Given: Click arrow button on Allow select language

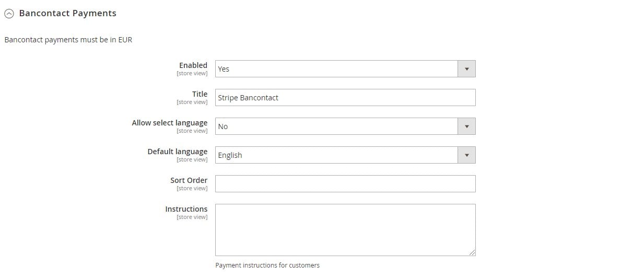Looking at the screenshot, I should tap(466, 126).
